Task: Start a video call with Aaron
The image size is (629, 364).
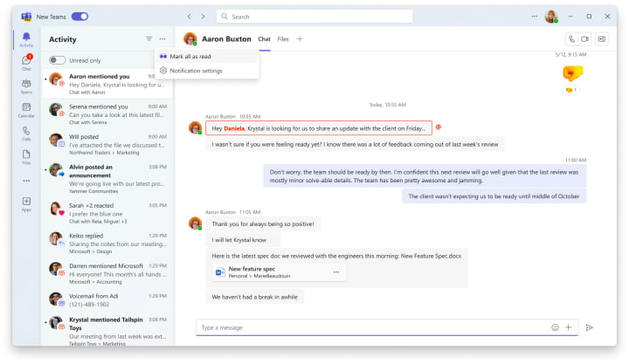Action: point(584,39)
